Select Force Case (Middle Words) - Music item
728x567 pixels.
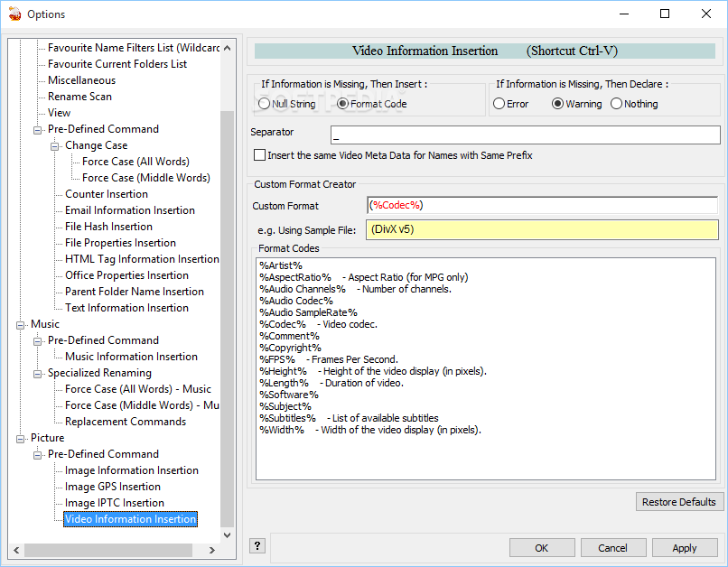pyautogui.click(x=142, y=405)
